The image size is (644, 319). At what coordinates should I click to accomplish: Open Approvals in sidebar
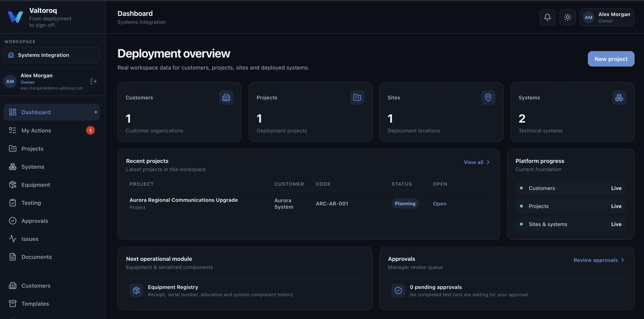pos(51,221)
